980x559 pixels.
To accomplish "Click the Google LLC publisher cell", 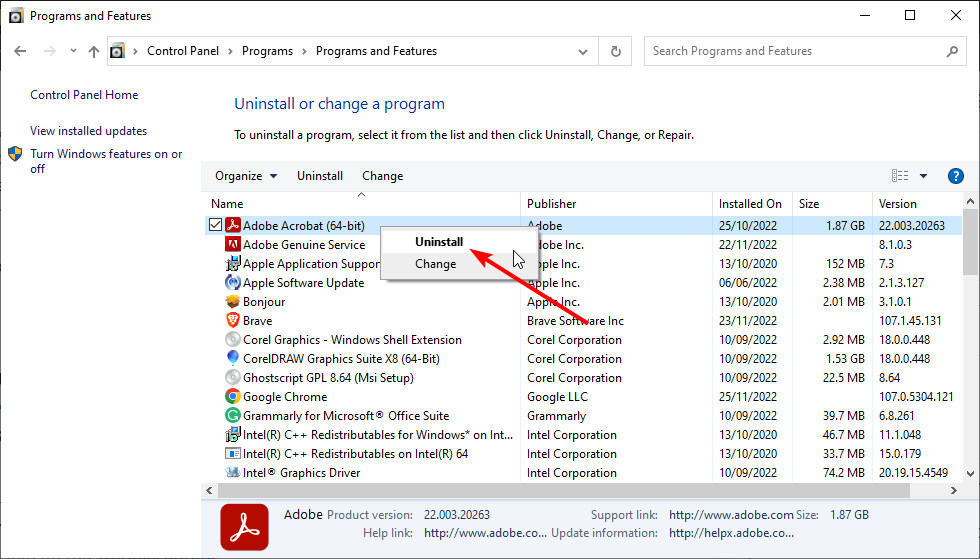I will pyautogui.click(x=557, y=397).
